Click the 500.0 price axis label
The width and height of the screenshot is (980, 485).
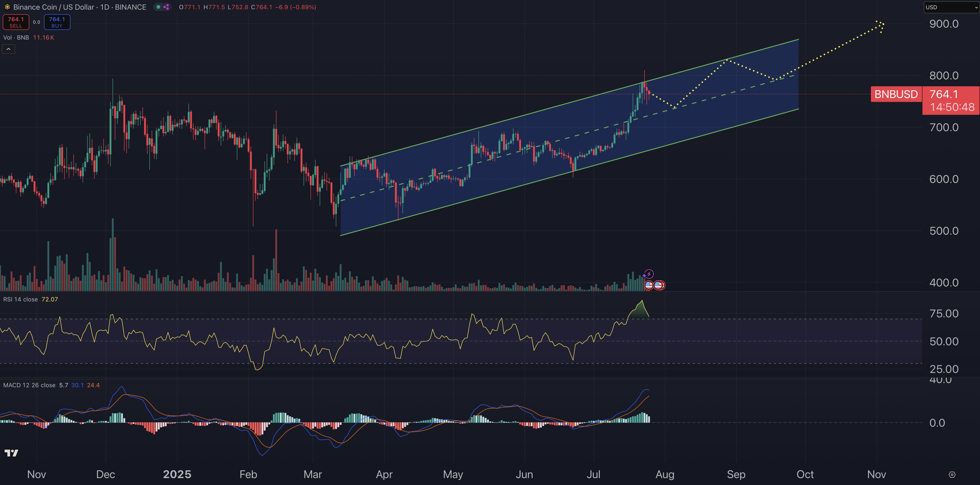point(944,231)
